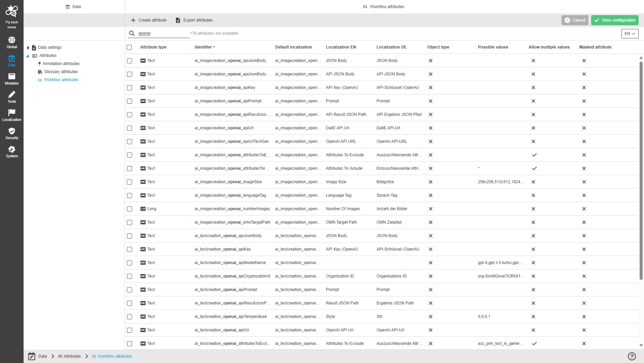Click the Attributes tree node icon
The image size is (644, 363).
click(35, 56)
